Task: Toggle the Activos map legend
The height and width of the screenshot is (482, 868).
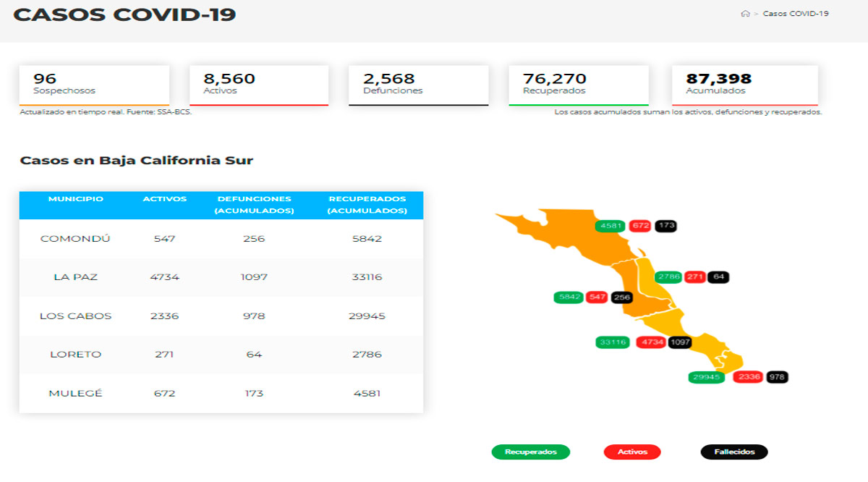Action: (632, 452)
